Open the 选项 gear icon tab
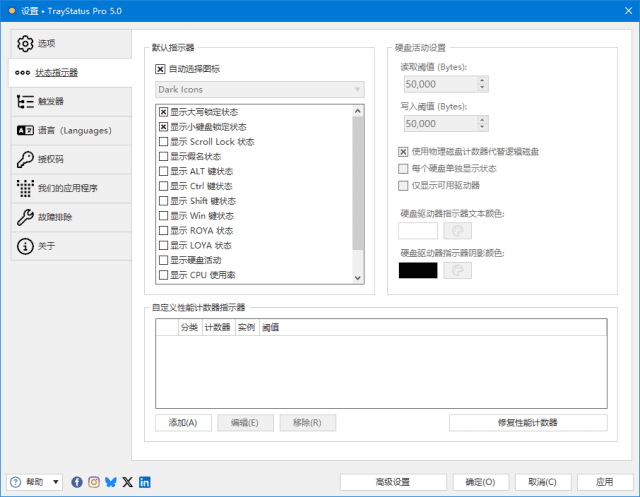This screenshot has width=640, height=497. (x=25, y=44)
